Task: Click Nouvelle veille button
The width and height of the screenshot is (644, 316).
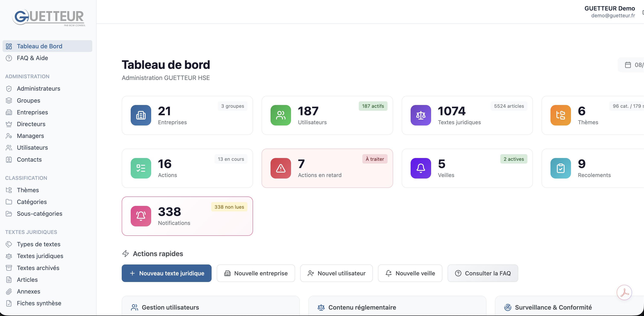Action: pyautogui.click(x=410, y=273)
